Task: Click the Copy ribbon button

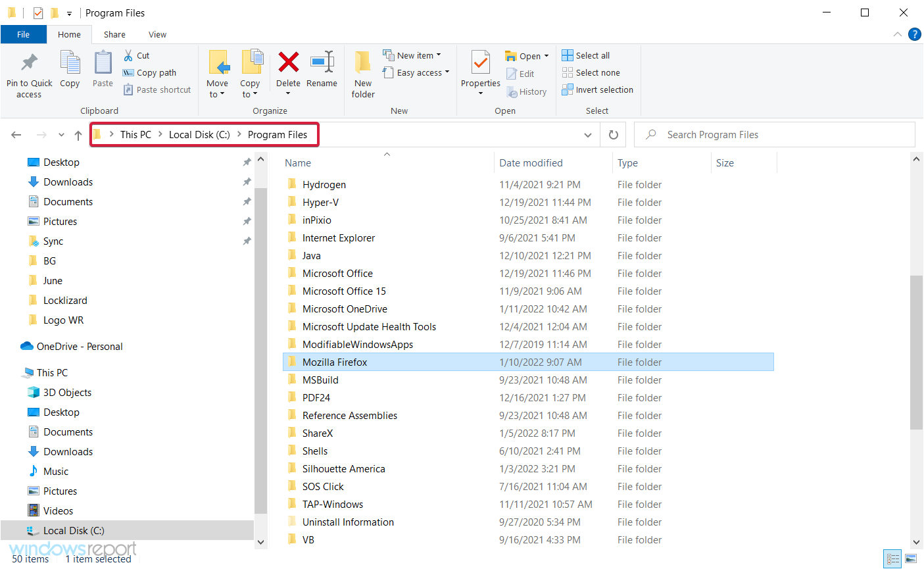Action: pyautogui.click(x=70, y=70)
